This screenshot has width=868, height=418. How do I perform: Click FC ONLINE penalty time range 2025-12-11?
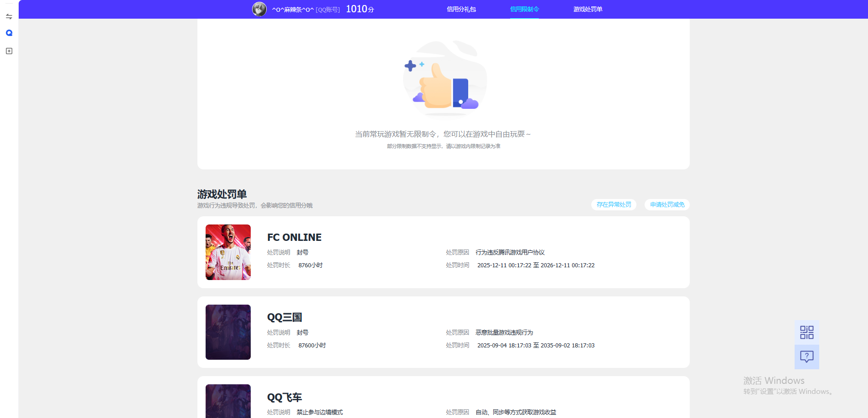point(536,265)
